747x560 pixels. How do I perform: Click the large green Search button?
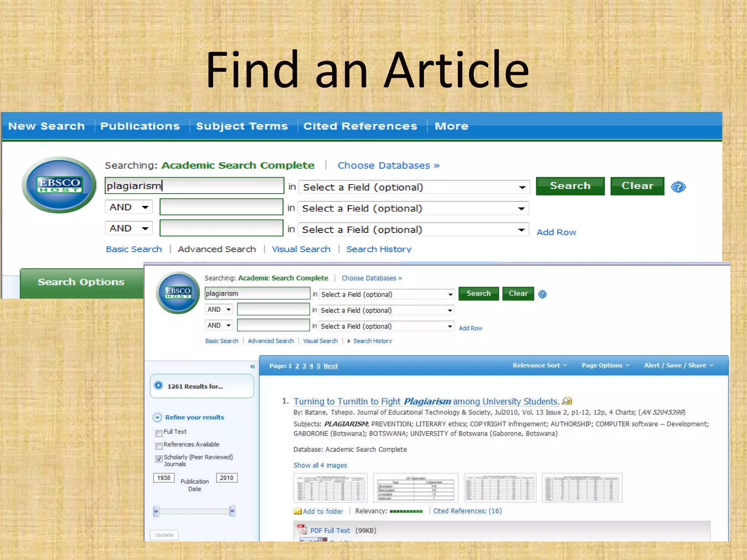[x=570, y=186]
